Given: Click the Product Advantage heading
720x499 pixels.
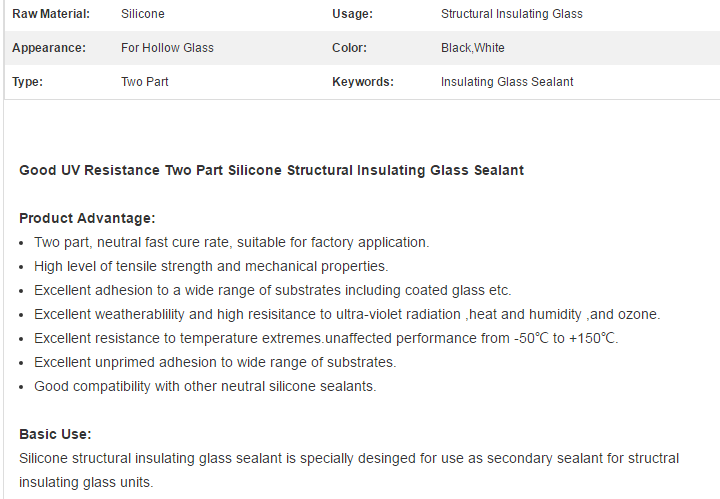Looking at the screenshot, I should click(87, 218).
